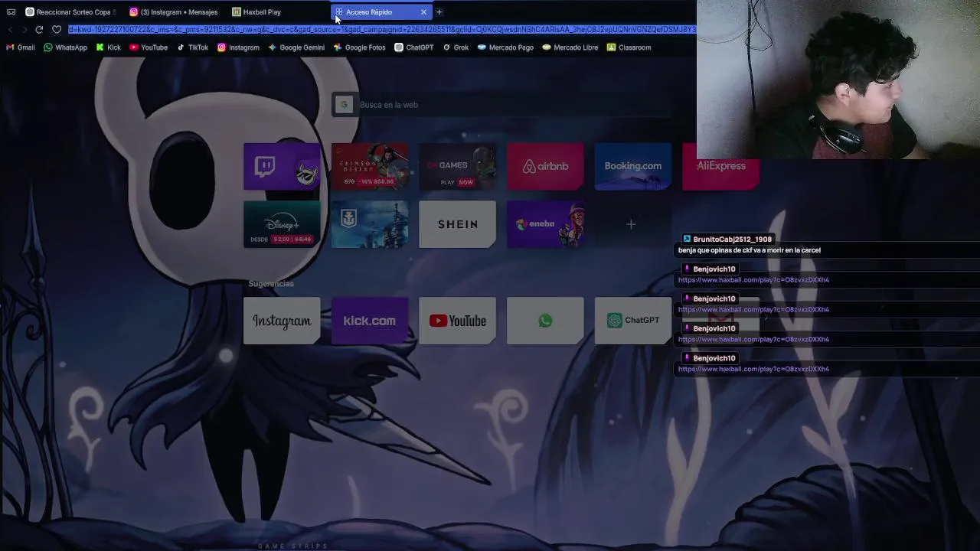Viewport: 980px width, 551px height.
Task: Go forward one page in history
Action: coord(24,30)
